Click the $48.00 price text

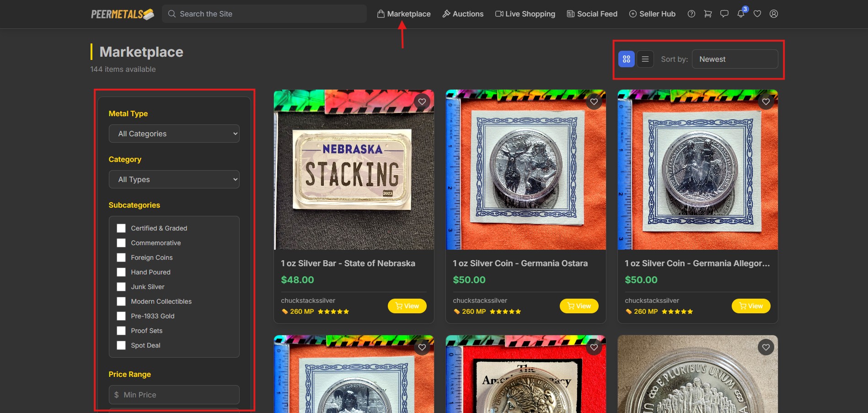click(297, 280)
